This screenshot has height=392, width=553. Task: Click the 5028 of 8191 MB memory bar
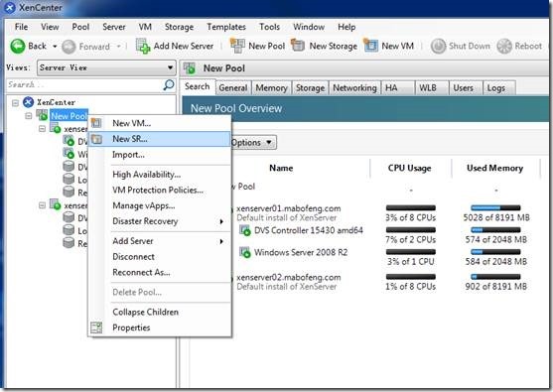tap(495, 208)
